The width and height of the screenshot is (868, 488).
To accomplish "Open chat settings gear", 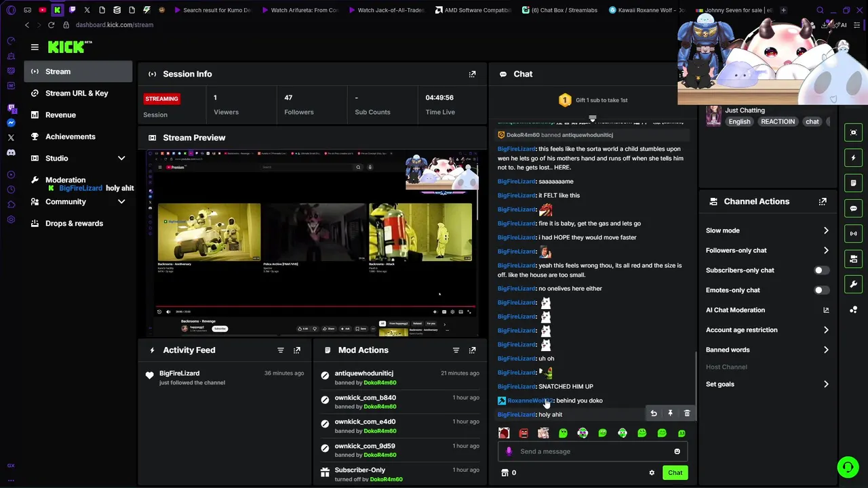I will 652,473.
